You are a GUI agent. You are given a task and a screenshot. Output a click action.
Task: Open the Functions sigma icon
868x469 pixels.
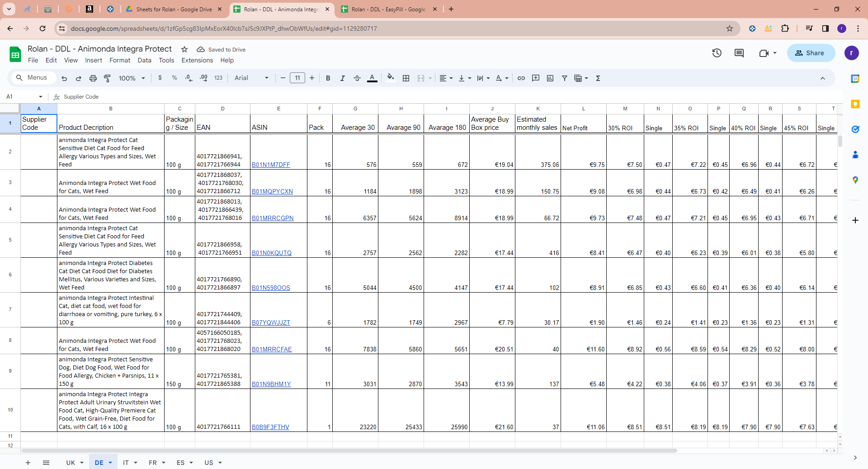(x=598, y=78)
